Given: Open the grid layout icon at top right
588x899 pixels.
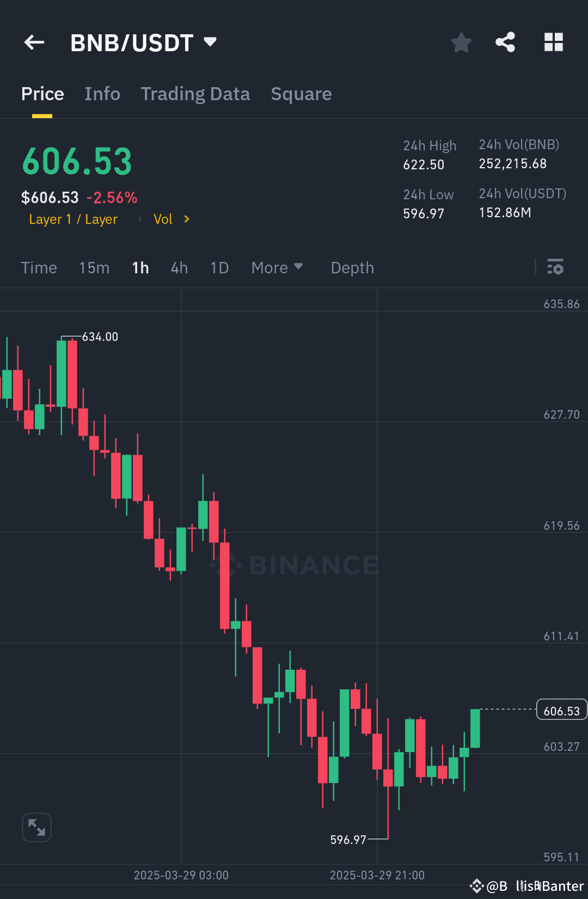Looking at the screenshot, I should point(554,42).
